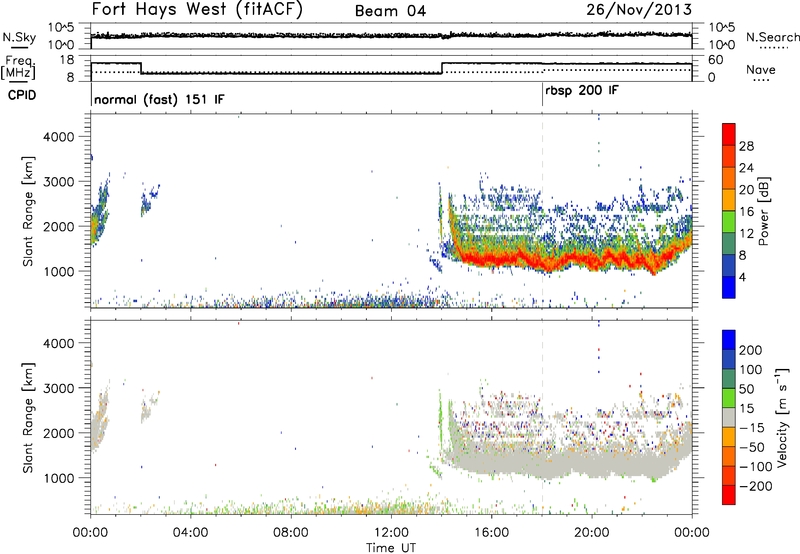Click 'normal (fast) 151 IF' text
Viewport: 800px width, 554px height.
159,99
